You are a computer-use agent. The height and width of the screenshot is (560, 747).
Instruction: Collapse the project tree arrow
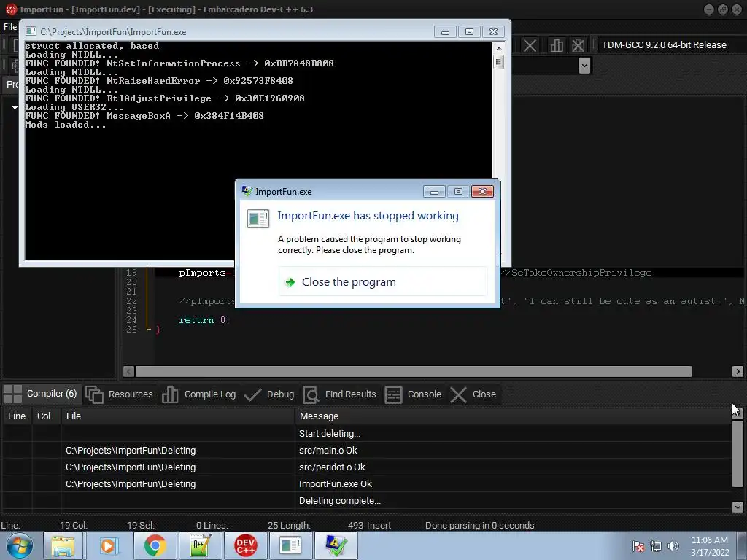pyautogui.click(x=15, y=108)
